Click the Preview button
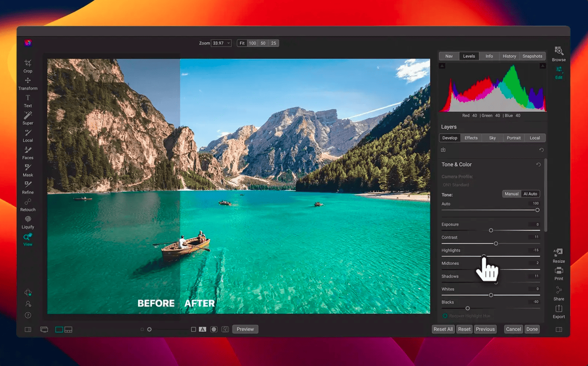Image resolution: width=588 pixels, height=366 pixels. pyautogui.click(x=245, y=329)
